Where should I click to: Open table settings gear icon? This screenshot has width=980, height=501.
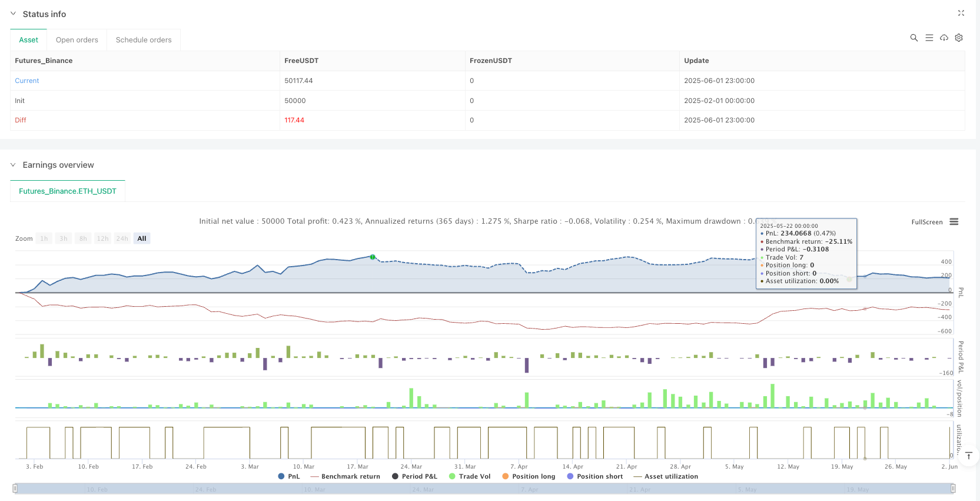pyautogui.click(x=959, y=38)
